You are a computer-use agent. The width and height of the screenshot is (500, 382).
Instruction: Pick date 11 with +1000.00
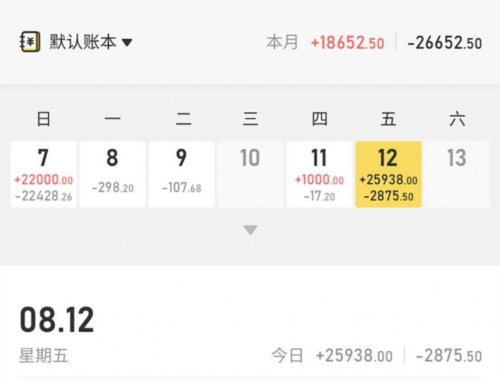pos(319,174)
